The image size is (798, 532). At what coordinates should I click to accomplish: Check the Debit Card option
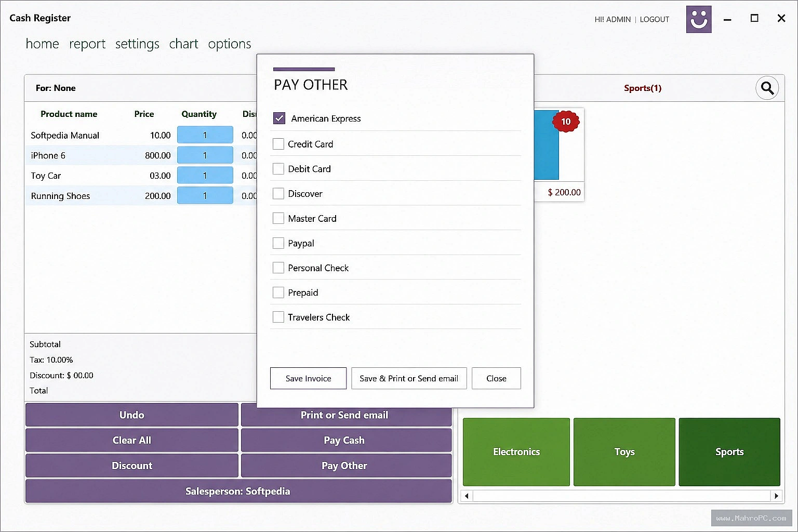pyautogui.click(x=278, y=169)
